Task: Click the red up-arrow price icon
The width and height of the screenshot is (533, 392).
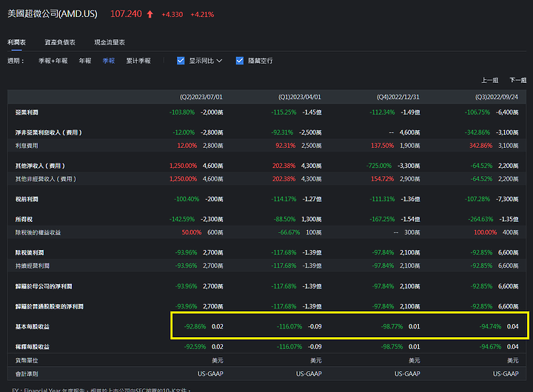Action: [150, 14]
